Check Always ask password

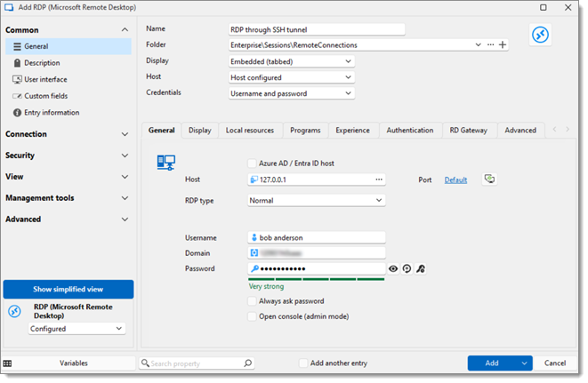click(253, 301)
